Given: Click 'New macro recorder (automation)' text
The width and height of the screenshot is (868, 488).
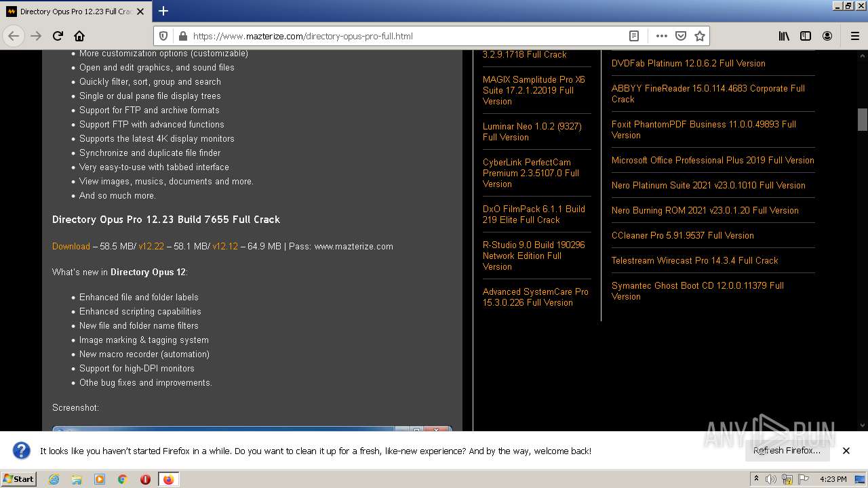Looking at the screenshot, I should (x=144, y=354).
